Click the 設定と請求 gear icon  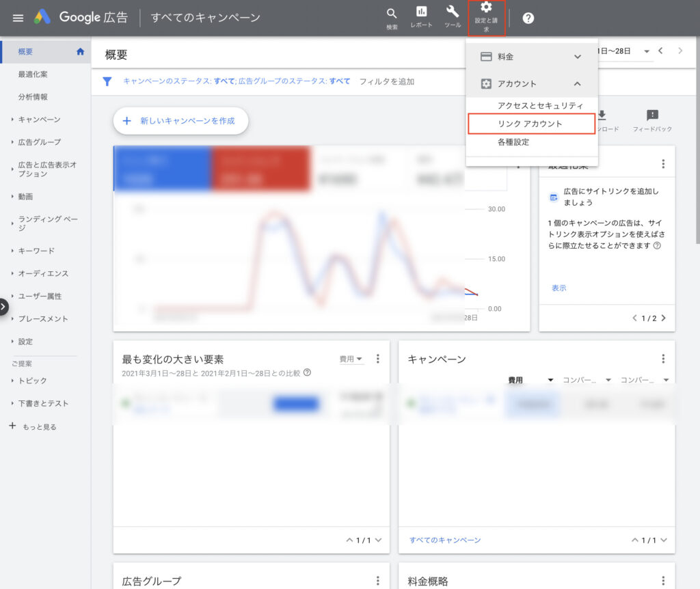coord(486,8)
